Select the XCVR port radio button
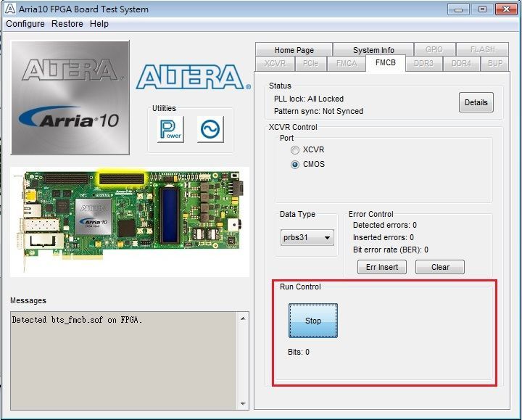Image resolution: width=522 pixels, height=420 pixels. pyautogui.click(x=295, y=150)
